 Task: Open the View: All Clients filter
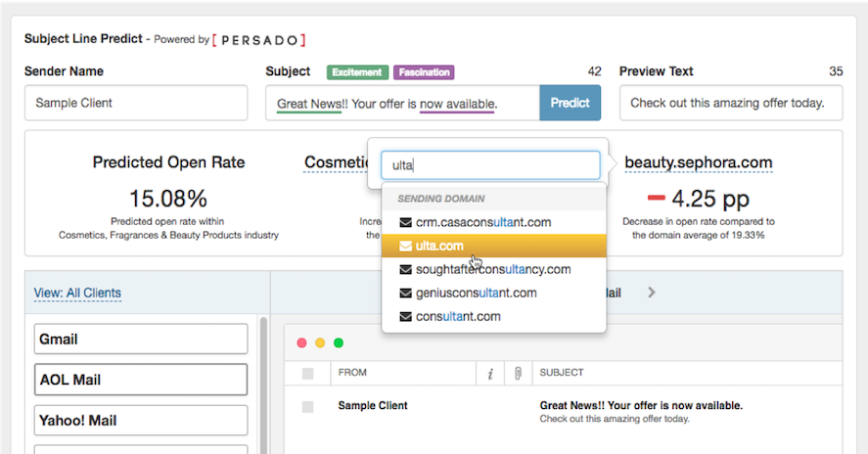click(x=77, y=293)
